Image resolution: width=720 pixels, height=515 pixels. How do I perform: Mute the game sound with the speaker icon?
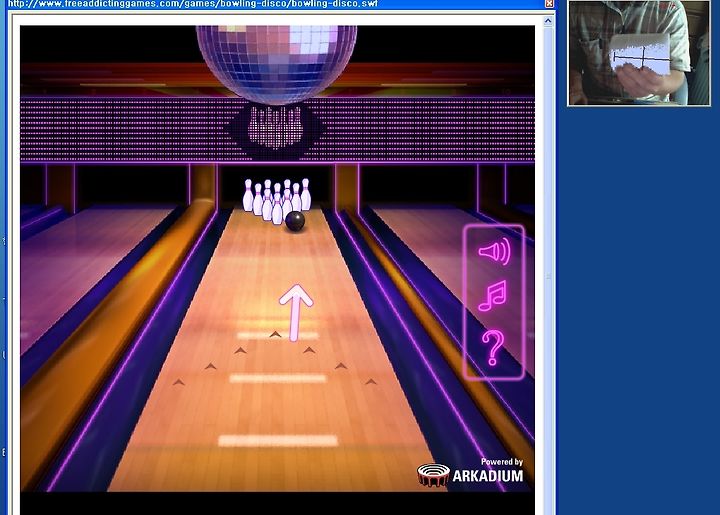coord(494,251)
